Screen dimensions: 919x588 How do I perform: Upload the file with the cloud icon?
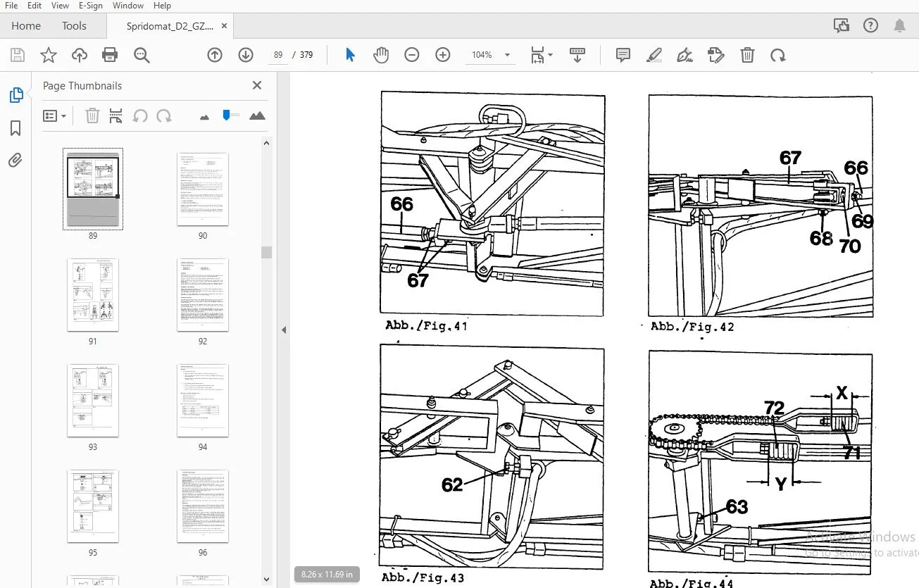pyautogui.click(x=80, y=55)
